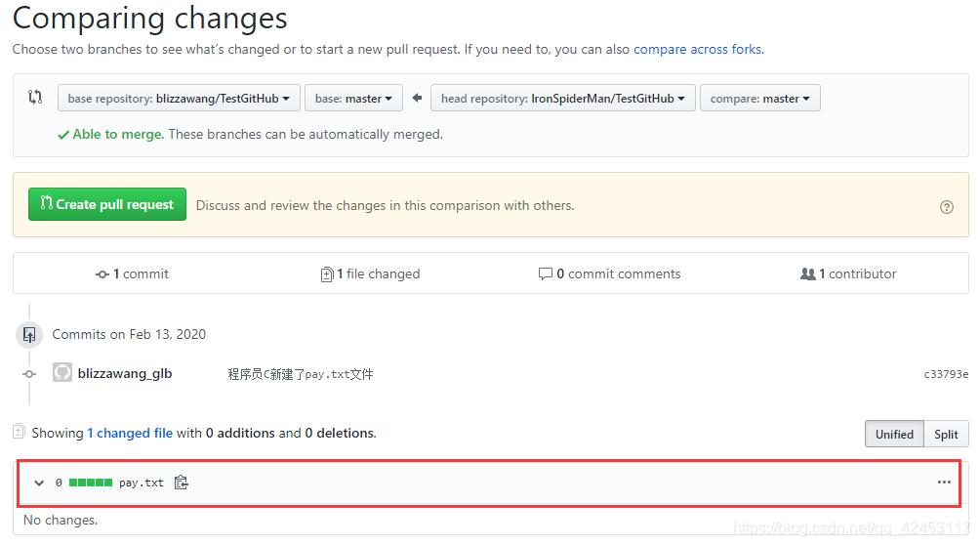Switch diff view to Split
Image resolution: width=980 pixels, height=546 pixels.
(946, 434)
